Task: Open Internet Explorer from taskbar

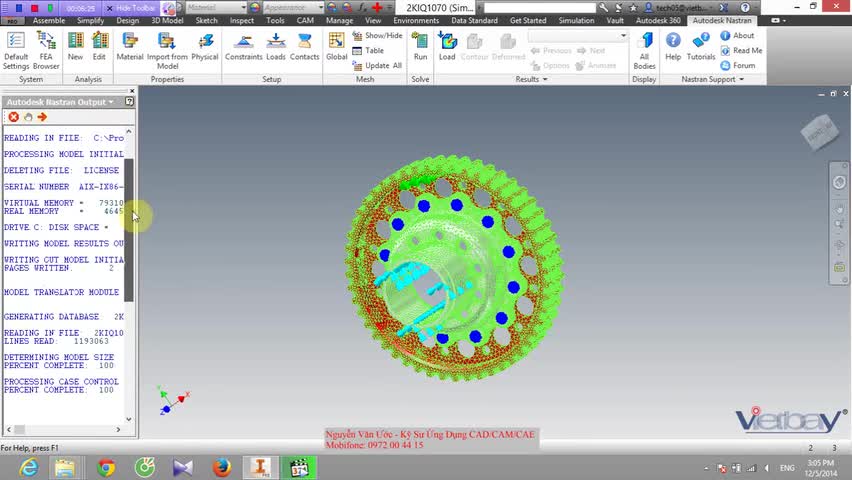Action: click(x=28, y=467)
